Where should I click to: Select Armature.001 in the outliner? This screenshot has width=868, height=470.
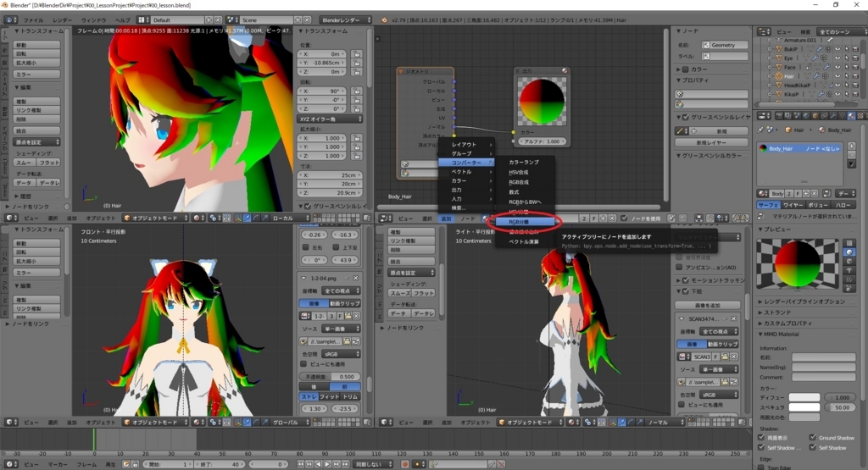799,40
